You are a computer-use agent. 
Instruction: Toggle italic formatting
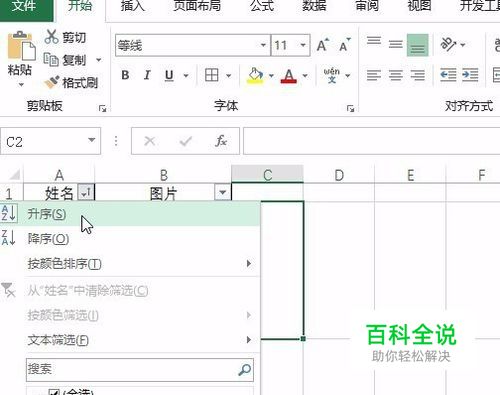[x=147, y=75]
